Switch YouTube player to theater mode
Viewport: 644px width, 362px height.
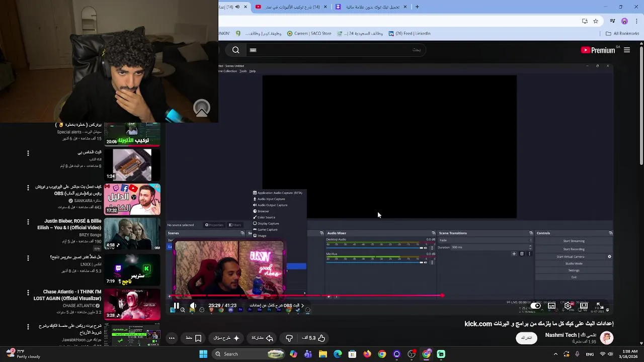(584, 306)
